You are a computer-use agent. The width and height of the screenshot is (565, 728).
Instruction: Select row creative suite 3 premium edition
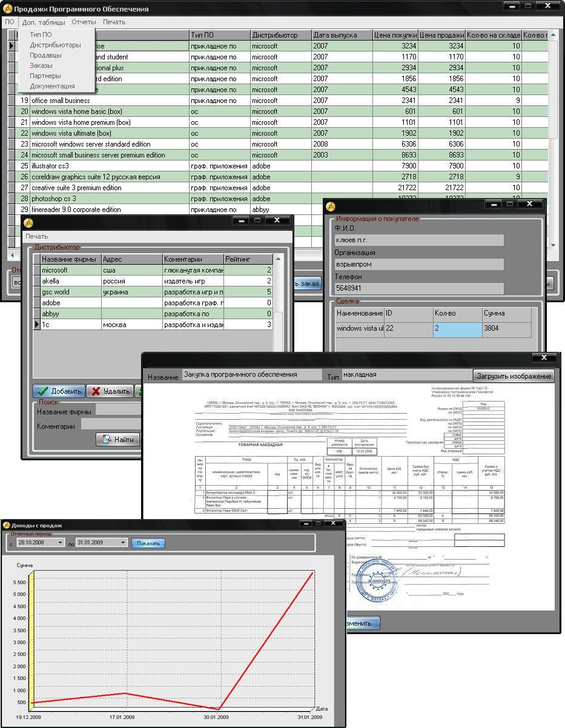click(x=277, y=188)
